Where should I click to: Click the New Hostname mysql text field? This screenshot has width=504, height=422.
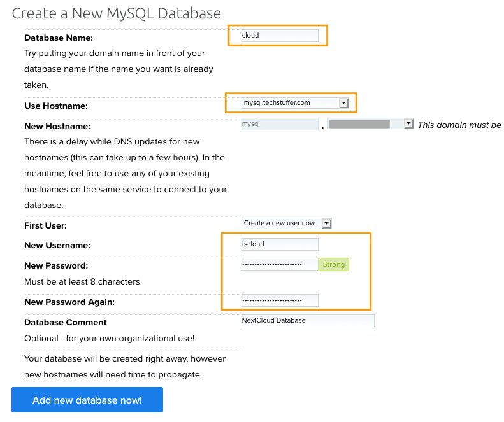[279, 124]
